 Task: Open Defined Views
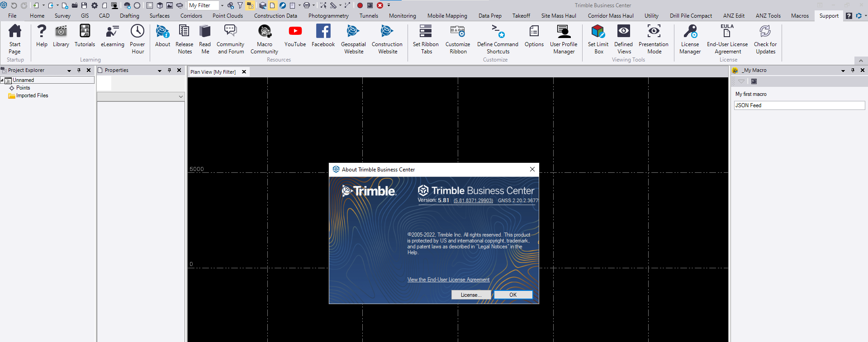coord(624,39)
